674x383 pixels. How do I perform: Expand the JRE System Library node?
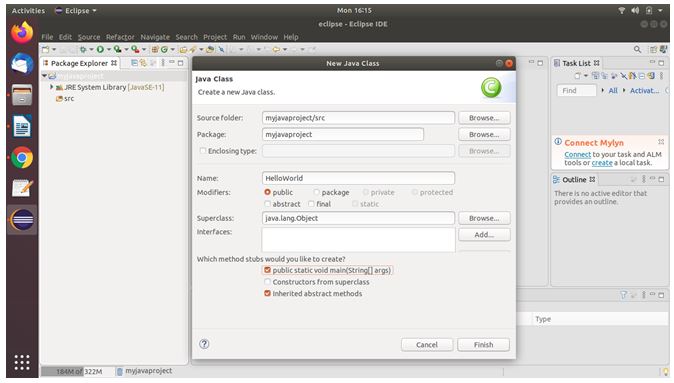coord(52,87)
